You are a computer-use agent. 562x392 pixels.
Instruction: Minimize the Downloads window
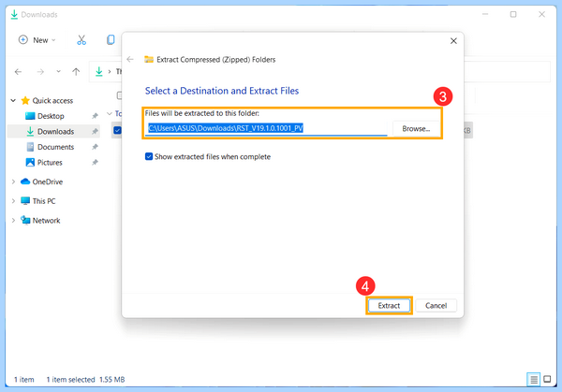click(485, 14)
